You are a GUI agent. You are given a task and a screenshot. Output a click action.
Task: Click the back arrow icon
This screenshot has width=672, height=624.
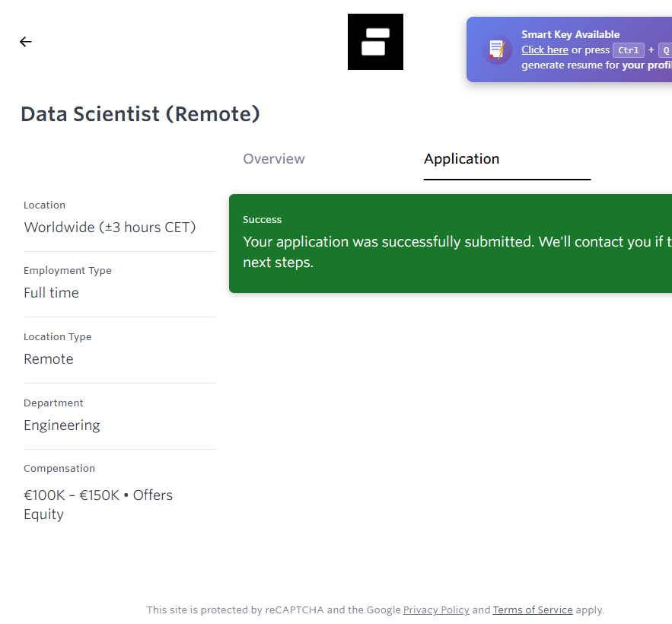(26, 42)
